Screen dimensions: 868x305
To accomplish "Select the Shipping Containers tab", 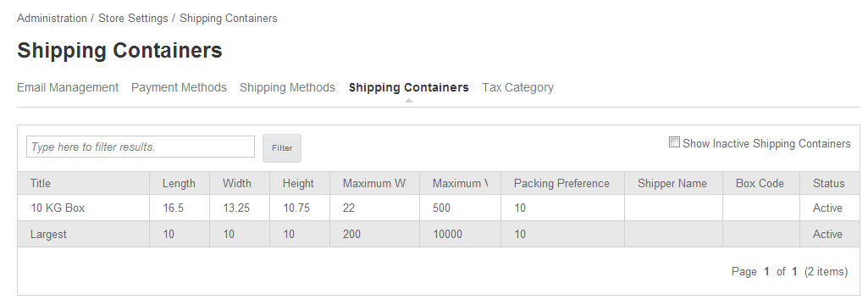I will (x=408, y=87).
